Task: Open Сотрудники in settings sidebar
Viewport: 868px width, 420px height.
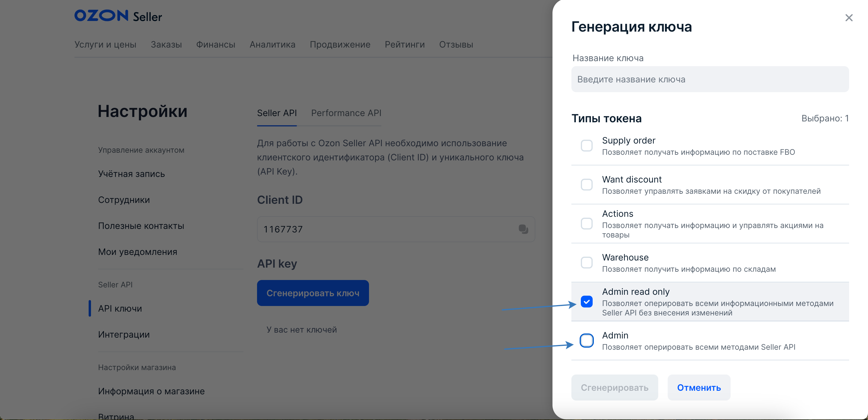Action: coord(124,200)
